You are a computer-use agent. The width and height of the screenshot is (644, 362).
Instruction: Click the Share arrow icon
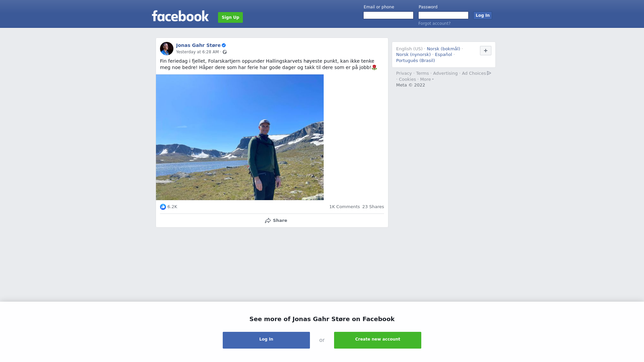(268, 221)
